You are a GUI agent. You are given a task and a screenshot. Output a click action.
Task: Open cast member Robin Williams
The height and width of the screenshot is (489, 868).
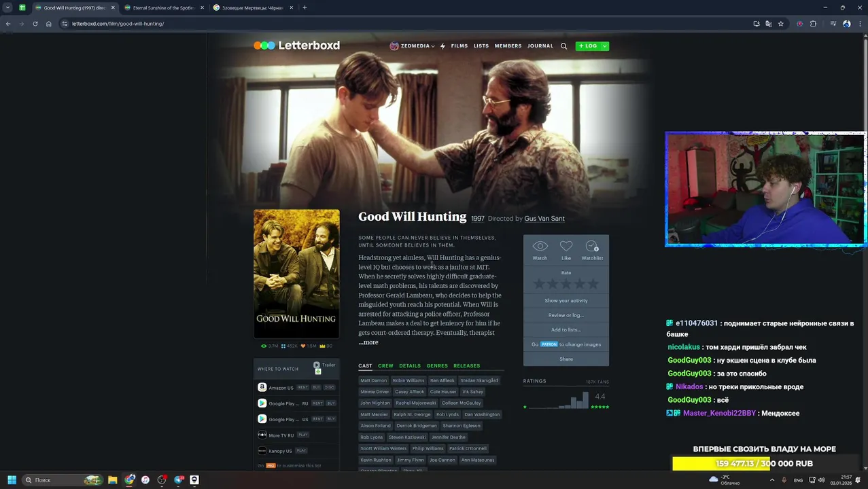[409, 380]
